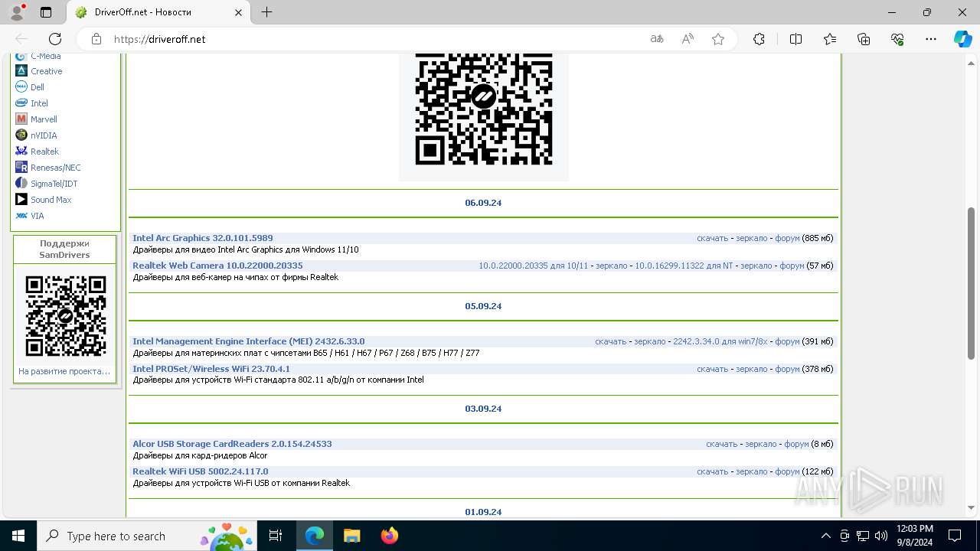Click 'скачать' for Alcor USB Storage CardReaders
Viewport: 980px width, 551px height.
(722, 444)
